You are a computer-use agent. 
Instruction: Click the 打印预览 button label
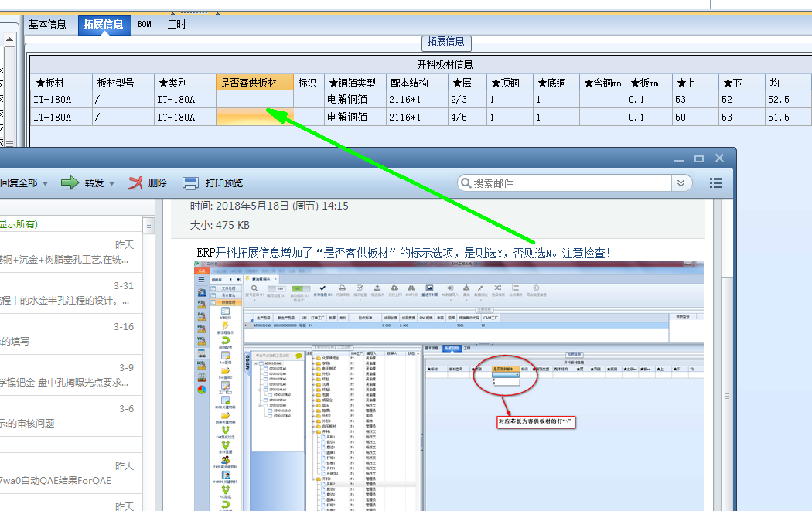[223, 182]
